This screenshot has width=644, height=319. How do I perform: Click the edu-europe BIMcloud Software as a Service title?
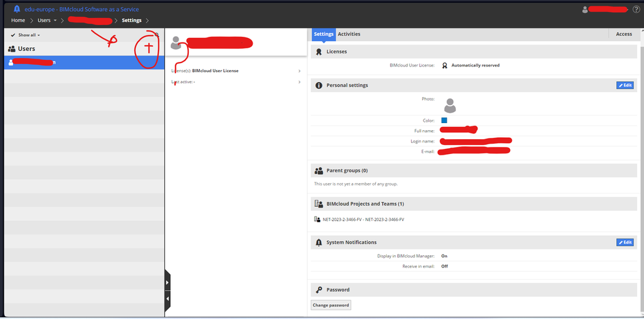(82, 10)
